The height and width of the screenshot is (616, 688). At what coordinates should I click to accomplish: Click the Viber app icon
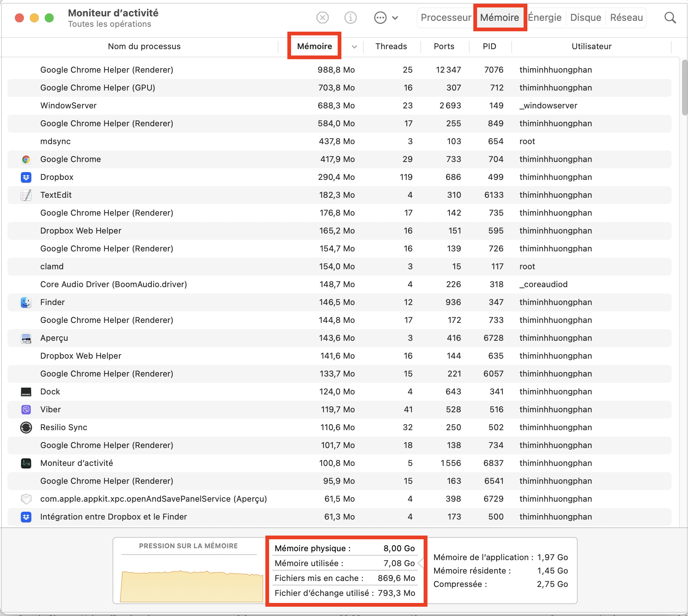pos(26,410)
